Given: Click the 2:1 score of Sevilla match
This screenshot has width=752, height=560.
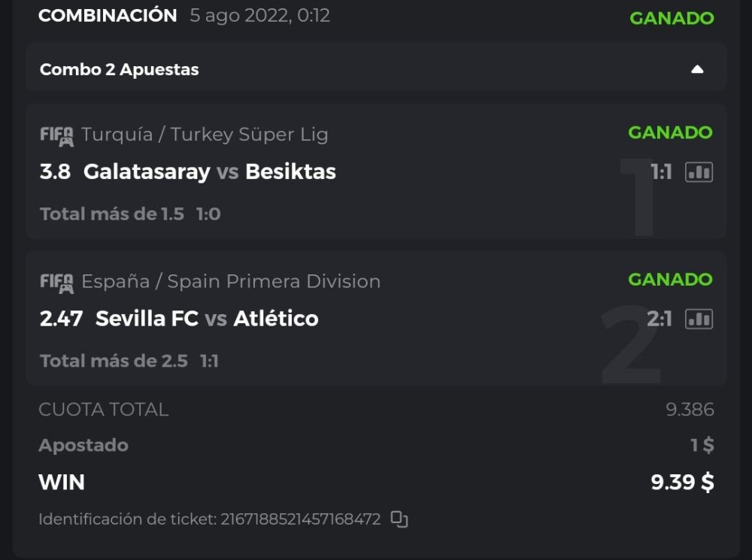Looking at the screenshot, I should tap(660, 319).
